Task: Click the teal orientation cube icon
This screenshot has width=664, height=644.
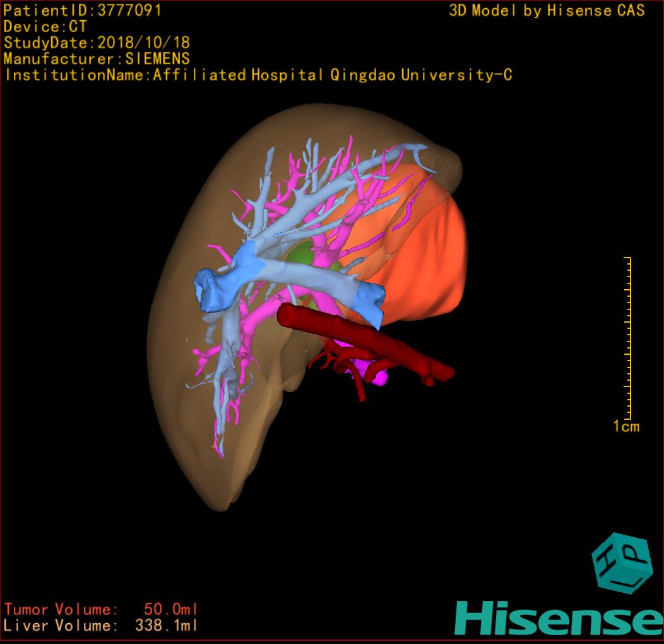Action: pos(621,563)
